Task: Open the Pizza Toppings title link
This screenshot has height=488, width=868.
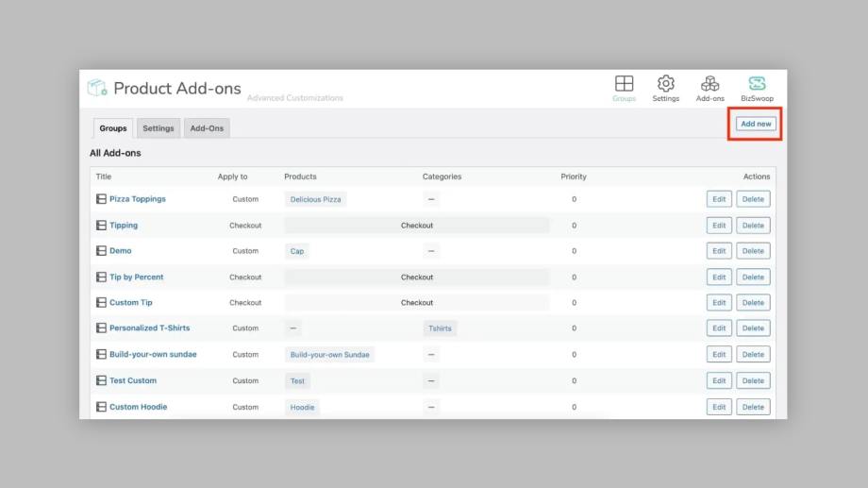Action: (138, 199)
